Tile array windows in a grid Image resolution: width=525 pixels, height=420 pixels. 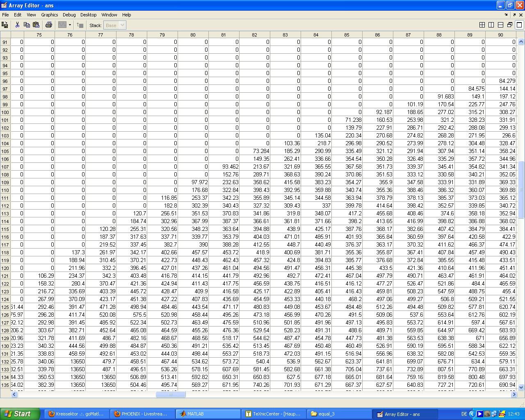(482, 25)
